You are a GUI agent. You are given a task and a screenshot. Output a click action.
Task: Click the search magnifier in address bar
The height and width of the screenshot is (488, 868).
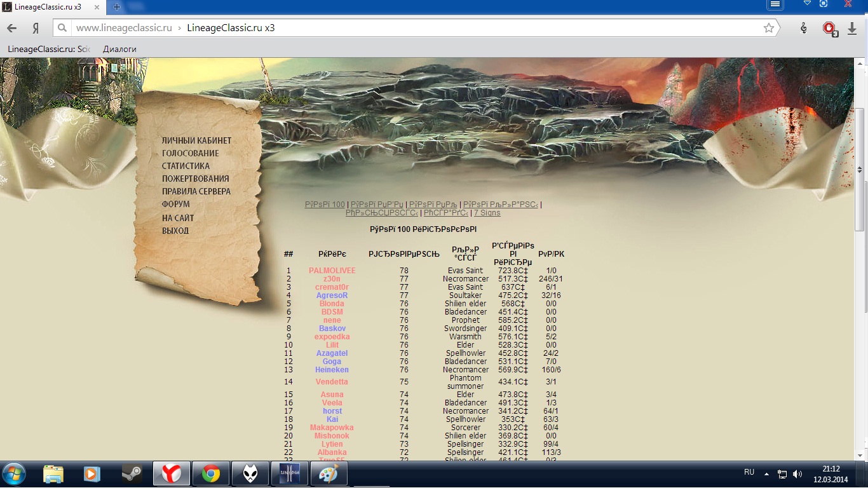point(61,28)
